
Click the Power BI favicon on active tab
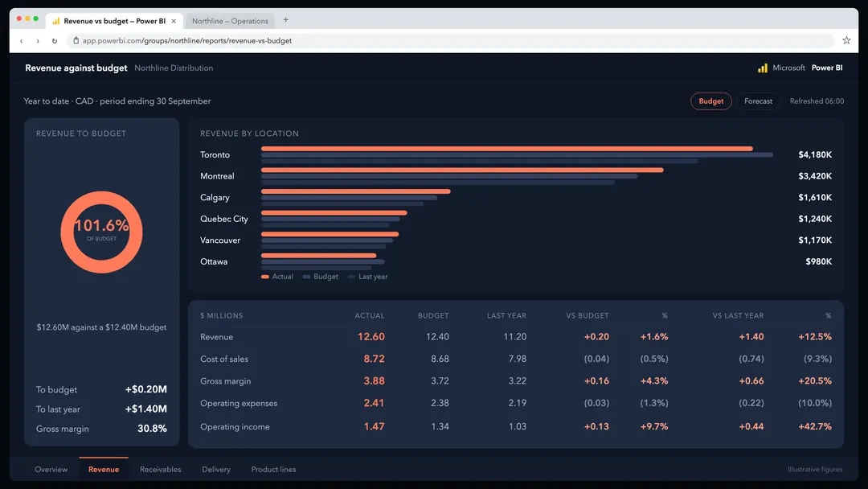56,21
